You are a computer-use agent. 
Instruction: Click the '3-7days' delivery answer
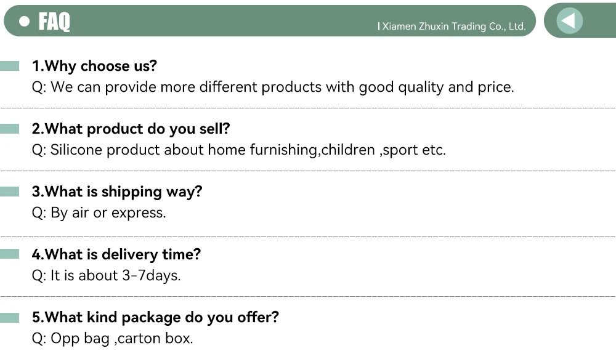point(106,276)
